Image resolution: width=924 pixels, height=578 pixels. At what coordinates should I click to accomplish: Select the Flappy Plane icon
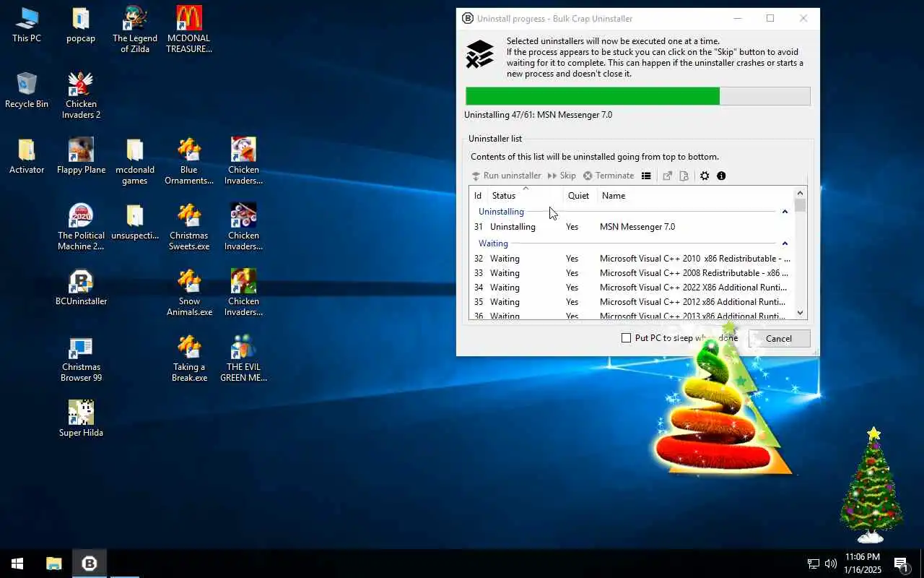(x=81, y=156)
